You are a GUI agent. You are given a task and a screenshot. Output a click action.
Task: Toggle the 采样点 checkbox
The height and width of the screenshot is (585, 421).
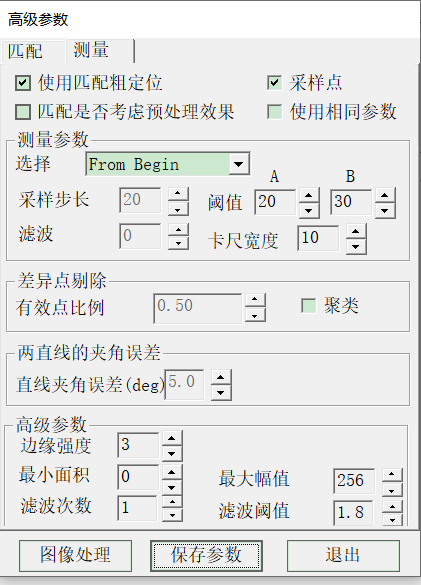(x=274, y=82)
